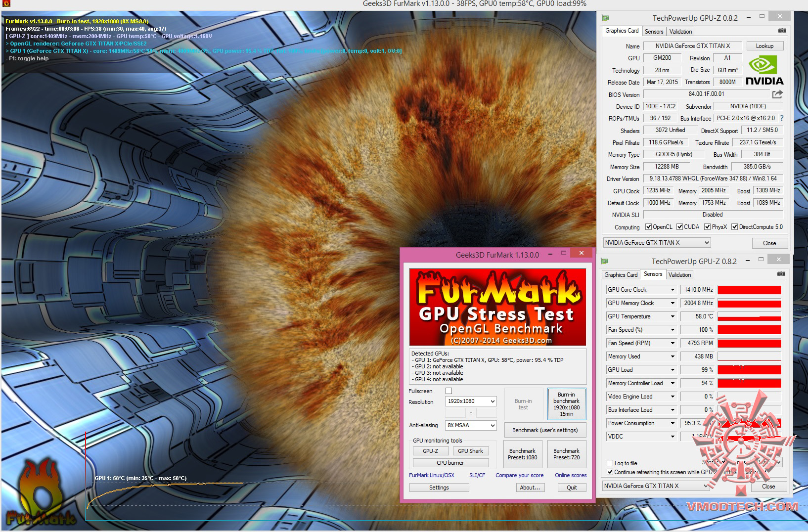808x532 pixels.
Task: Expand the Fan Speed (%) sensor dropdown
Action: [x=673, y=330]
